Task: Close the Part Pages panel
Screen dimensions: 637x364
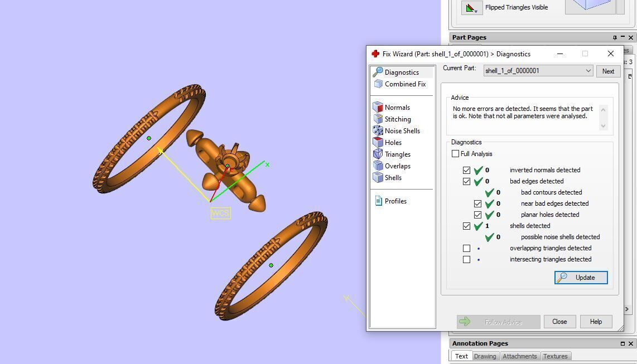Action: (x=630, y=37)
